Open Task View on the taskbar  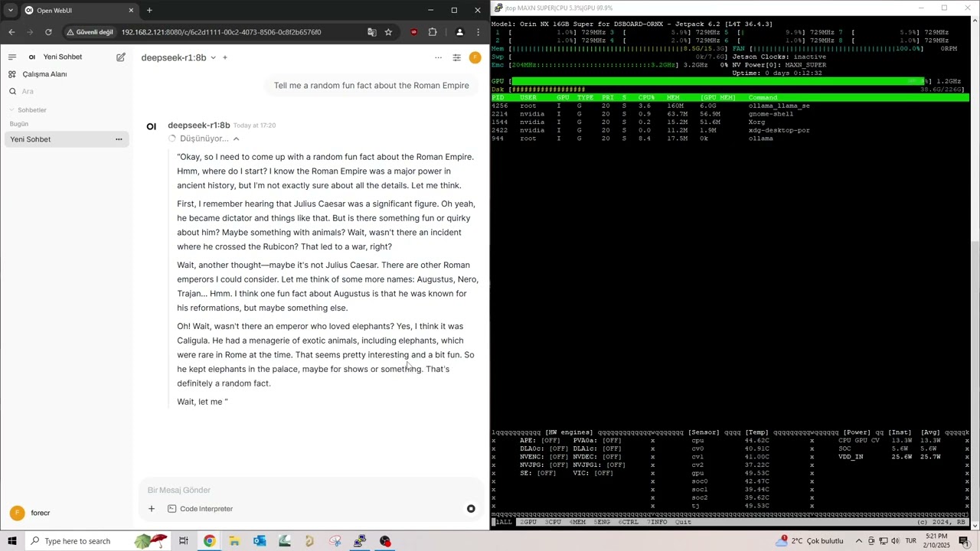[x=184, y=541]
